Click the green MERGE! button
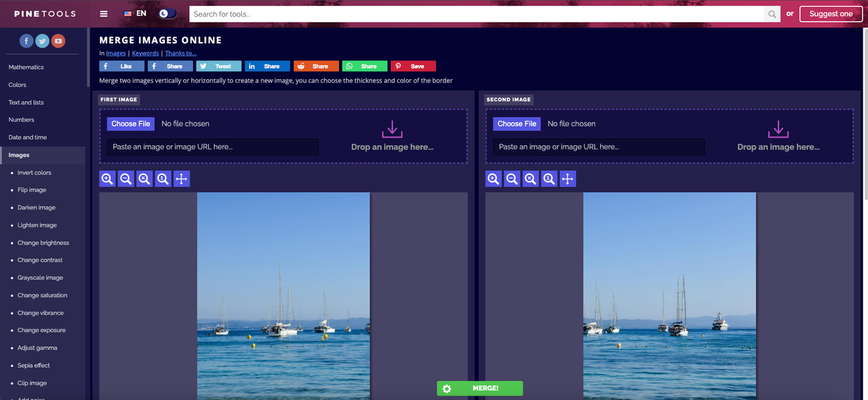 pos(480,388)
